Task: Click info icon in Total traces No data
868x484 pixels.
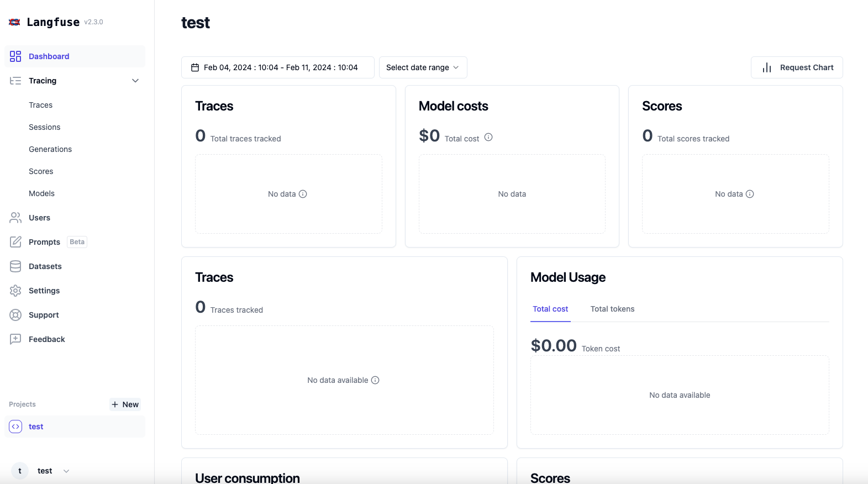Action: click(x=303, y=194)
